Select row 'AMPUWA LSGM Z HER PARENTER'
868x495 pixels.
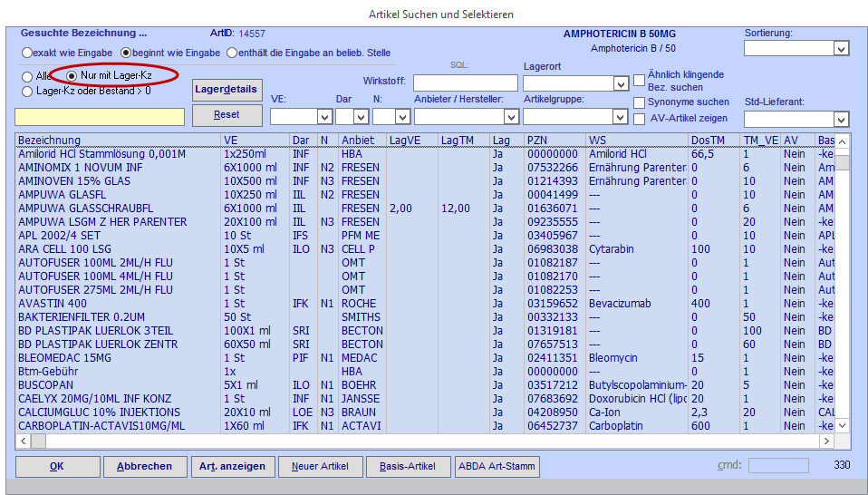[425, 222]
